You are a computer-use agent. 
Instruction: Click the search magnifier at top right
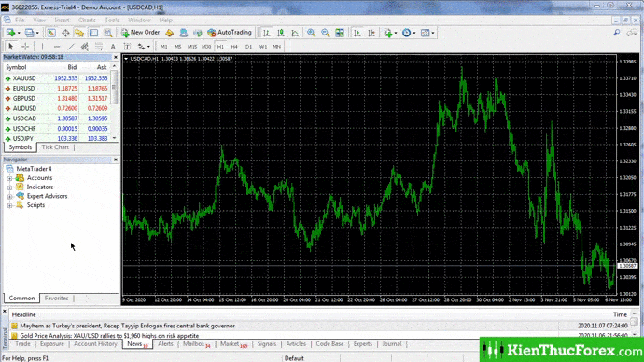617,33
